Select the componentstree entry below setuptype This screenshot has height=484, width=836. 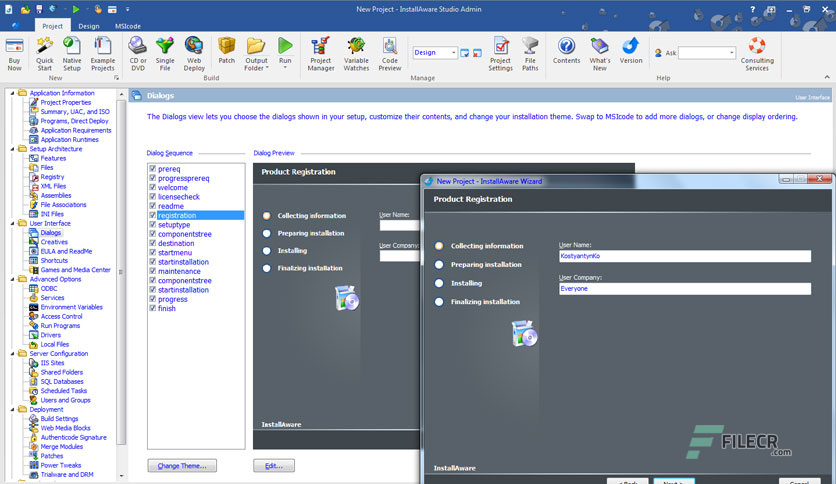click(184, 234)
